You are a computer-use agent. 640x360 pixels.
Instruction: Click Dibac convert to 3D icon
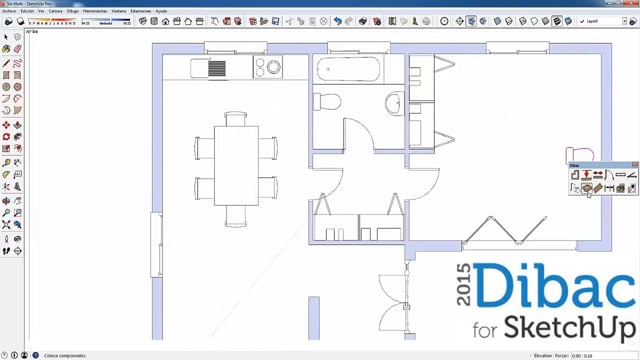(x=621, y=188)
